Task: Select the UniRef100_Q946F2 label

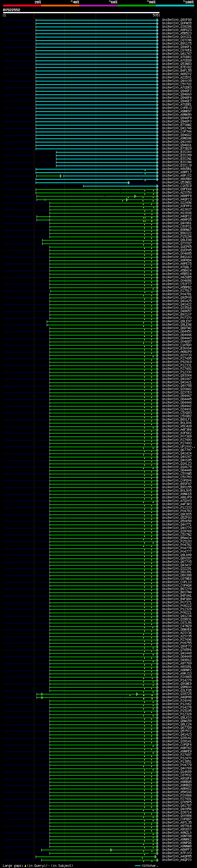Action: click(x=176, y=91)
